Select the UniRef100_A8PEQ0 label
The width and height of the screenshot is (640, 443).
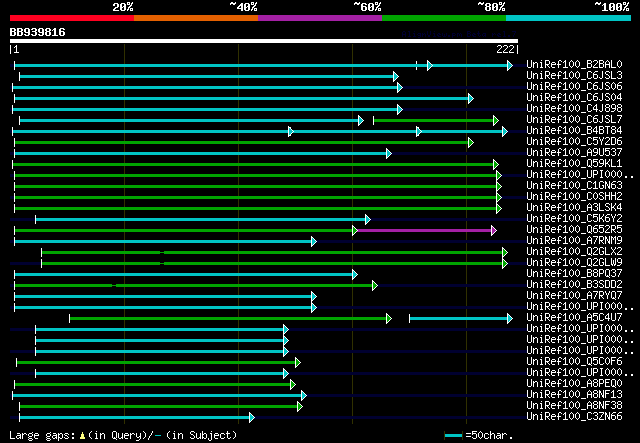574,384
